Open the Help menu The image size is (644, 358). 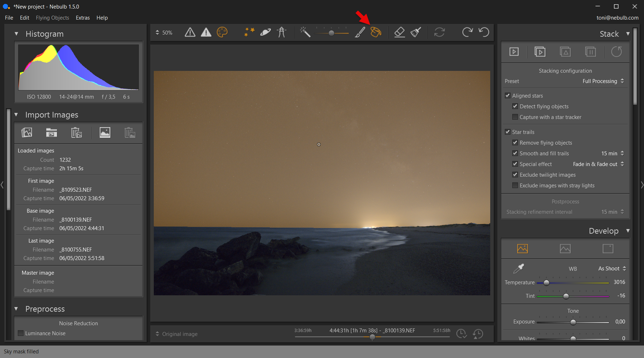coord(102,17)
